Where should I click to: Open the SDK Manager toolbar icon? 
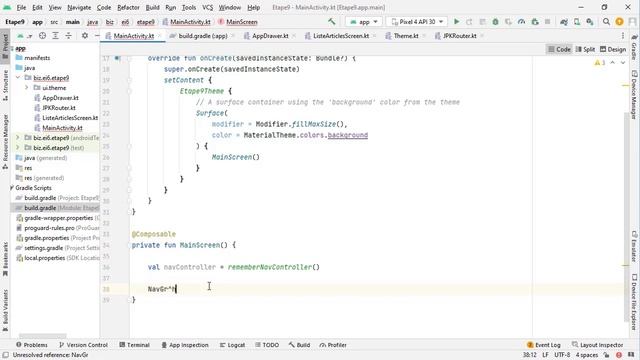tap(590, 22)
